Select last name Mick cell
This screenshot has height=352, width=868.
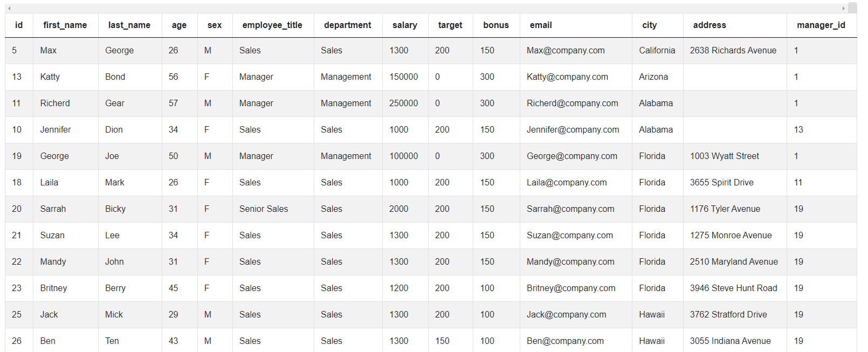click(130, 315)
